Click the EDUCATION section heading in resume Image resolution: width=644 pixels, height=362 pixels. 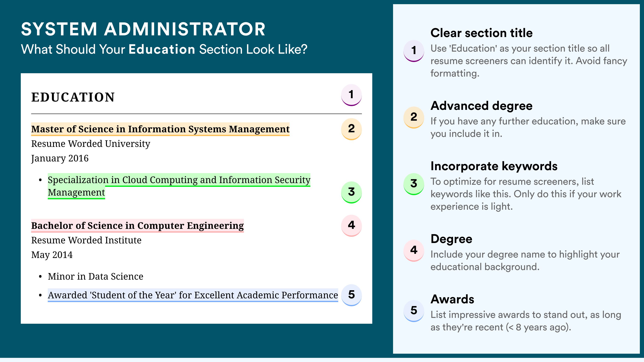pyautogui.click(x=73, y=97)
